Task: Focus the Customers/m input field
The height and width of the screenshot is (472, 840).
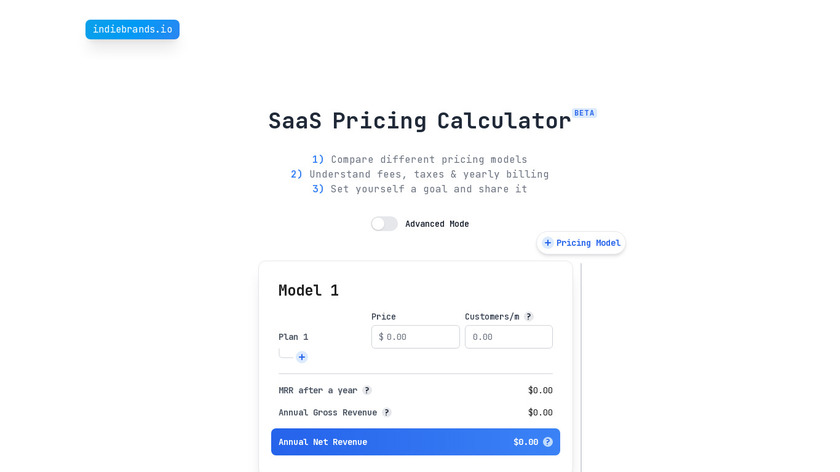Action: (x=508, y=337)
